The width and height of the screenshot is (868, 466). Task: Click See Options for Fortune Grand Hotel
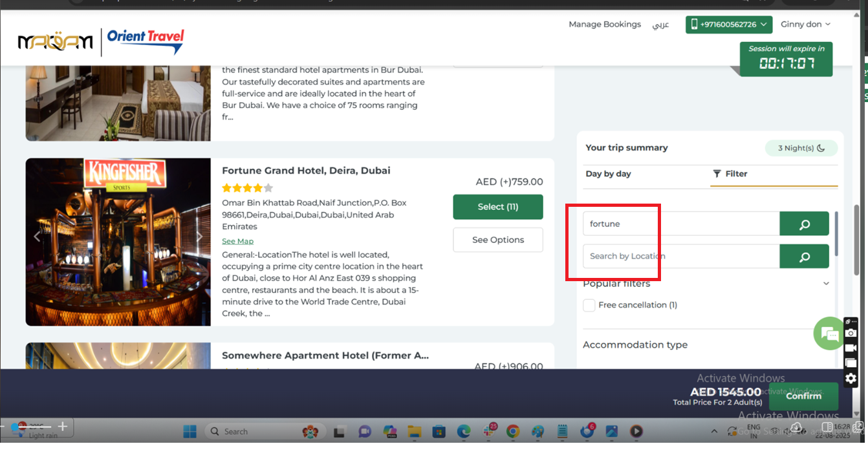497,240
